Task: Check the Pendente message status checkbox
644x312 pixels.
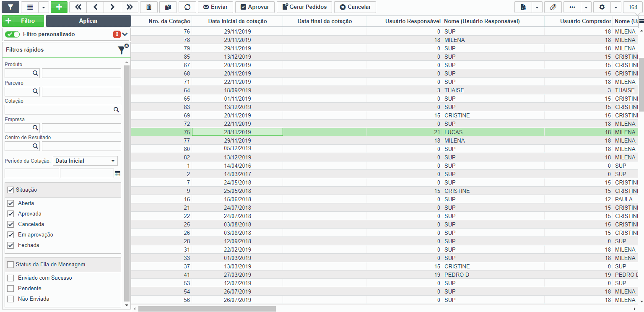Action: point(11,289)
